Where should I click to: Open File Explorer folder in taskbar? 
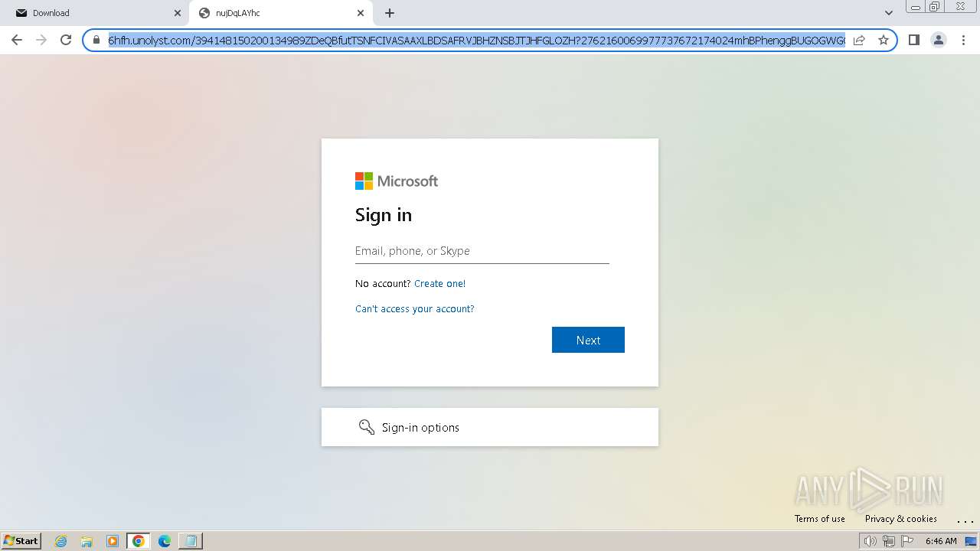tap(87, 541)
